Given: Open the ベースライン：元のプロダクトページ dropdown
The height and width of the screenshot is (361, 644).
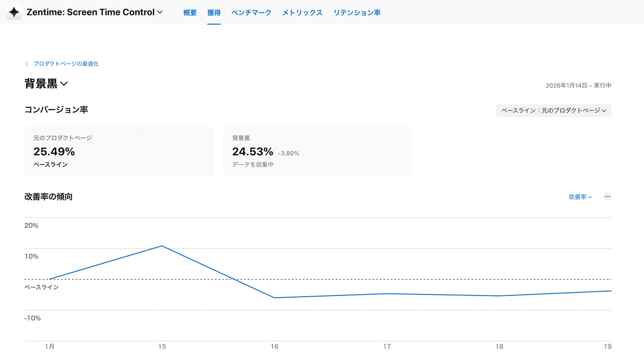Looking at the screenshot, I should coord(553,110).
